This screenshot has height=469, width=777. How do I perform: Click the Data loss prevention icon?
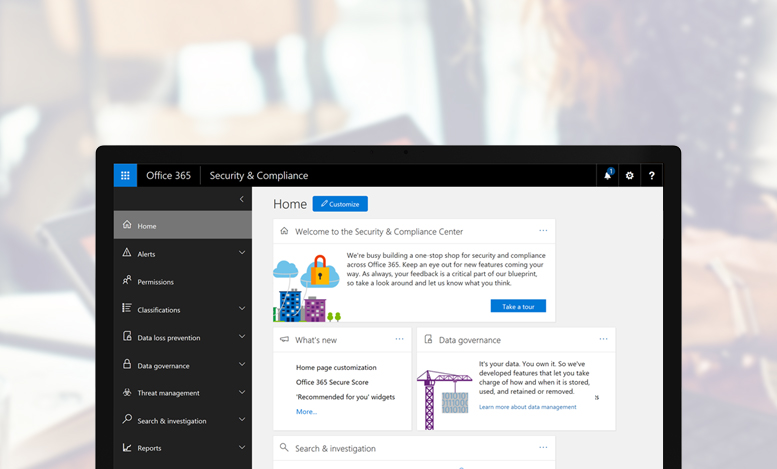tap(127, 336)
